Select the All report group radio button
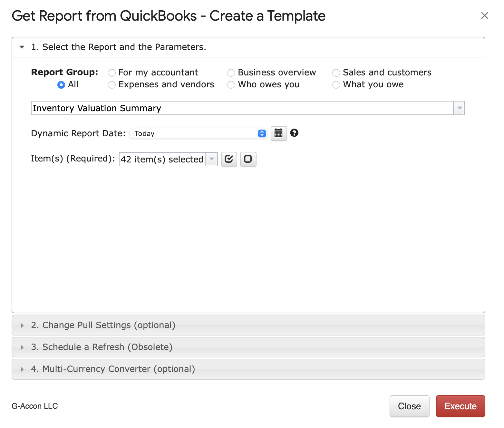This screenshot has height=428, width=504. click(x=61, y=85)
